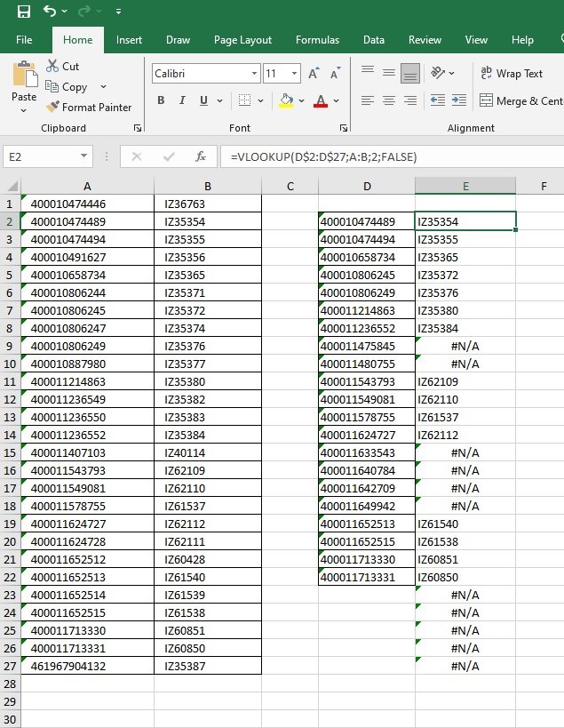The image size is (564, 728).
Task: Click cell containing IZ62109 in column E
Action: point(465,381)
